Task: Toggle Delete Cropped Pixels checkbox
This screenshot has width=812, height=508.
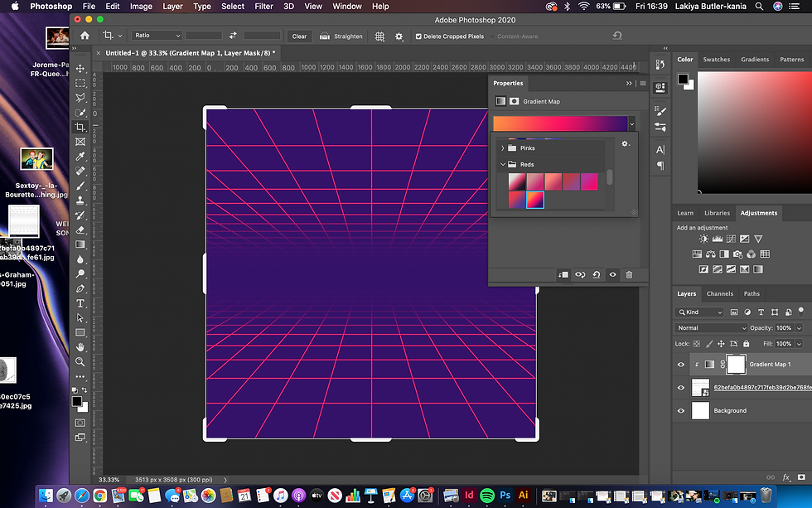Action: pos(418,36)
